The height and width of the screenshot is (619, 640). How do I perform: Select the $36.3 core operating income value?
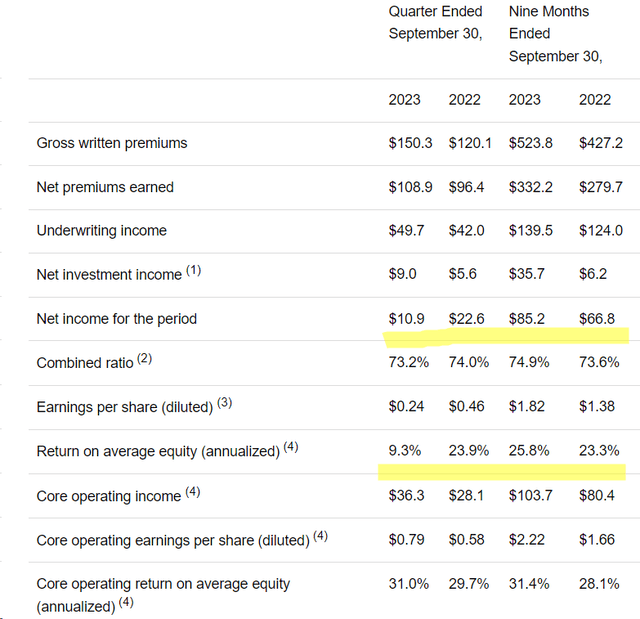(x=407, y=495)
